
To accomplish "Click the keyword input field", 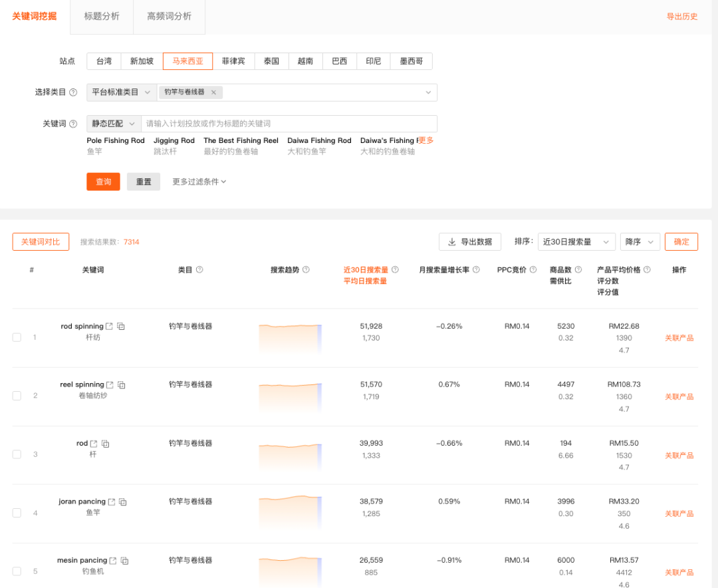I will (x=289, y=124).
